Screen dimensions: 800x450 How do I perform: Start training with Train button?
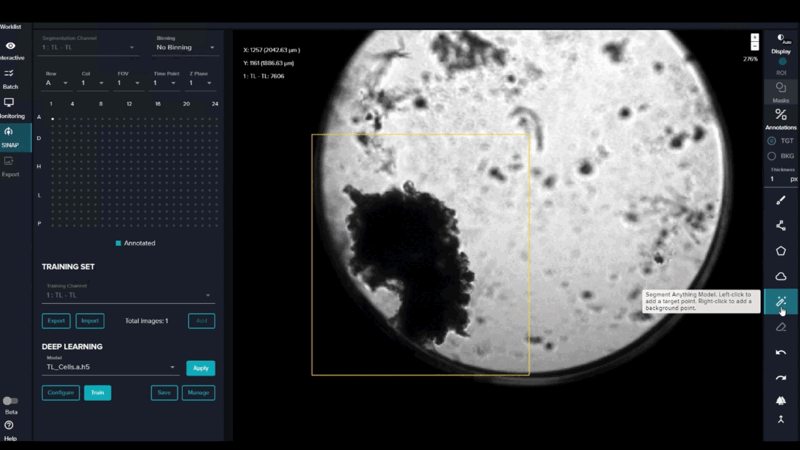pos(97,393)
